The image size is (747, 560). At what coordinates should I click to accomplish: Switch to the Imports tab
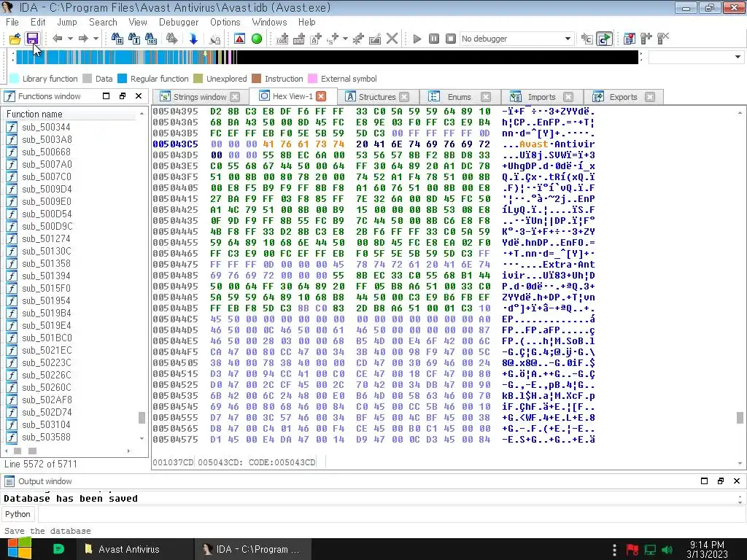pyautogui.click(x=542, y=97)
